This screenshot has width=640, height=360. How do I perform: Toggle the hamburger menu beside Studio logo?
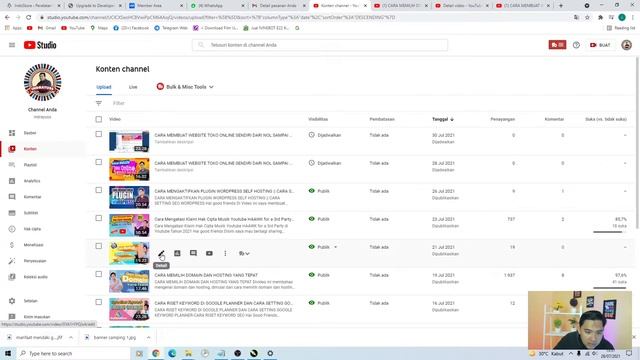pyautogui.click(x=12, y=45)
